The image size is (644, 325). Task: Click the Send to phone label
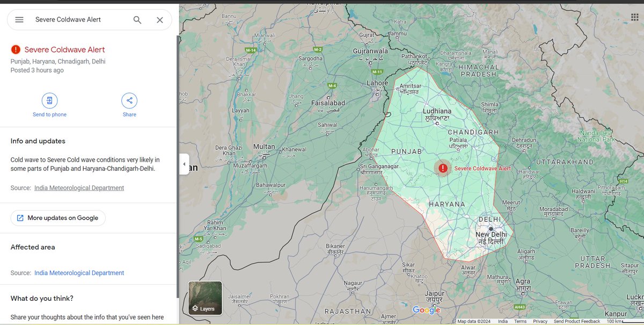pyautogui.click(x=49, y=114)
